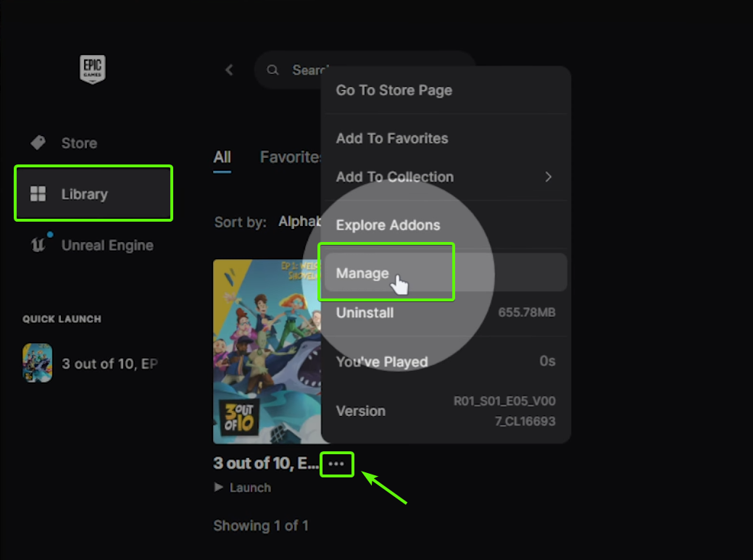Expand the Add To Collection submenu arrow
The height and width of the screenshot is (560, 753).
coord(549,177)
